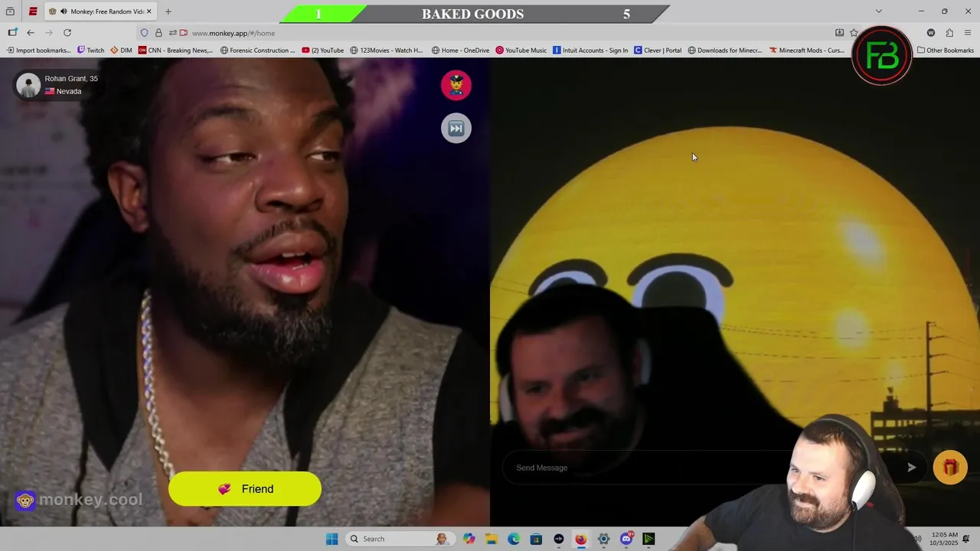Viewport: 980px width, 551px height.
Task: Open Discord from the taskbar
Action: 626,539
